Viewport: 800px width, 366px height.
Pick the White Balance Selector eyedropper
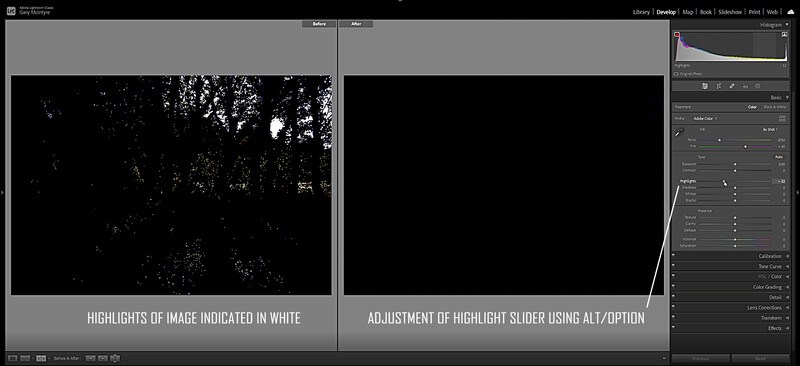(679, 133)
